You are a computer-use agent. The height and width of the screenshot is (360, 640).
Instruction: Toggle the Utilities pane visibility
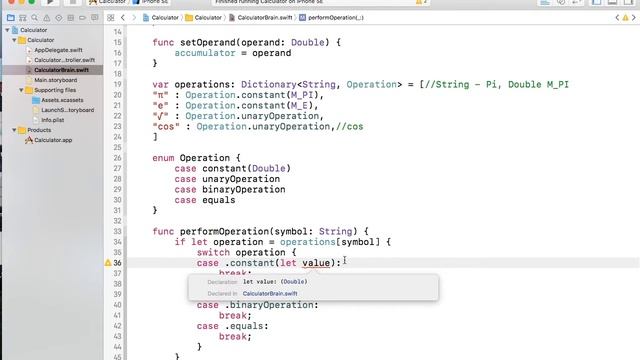(629, 2)
